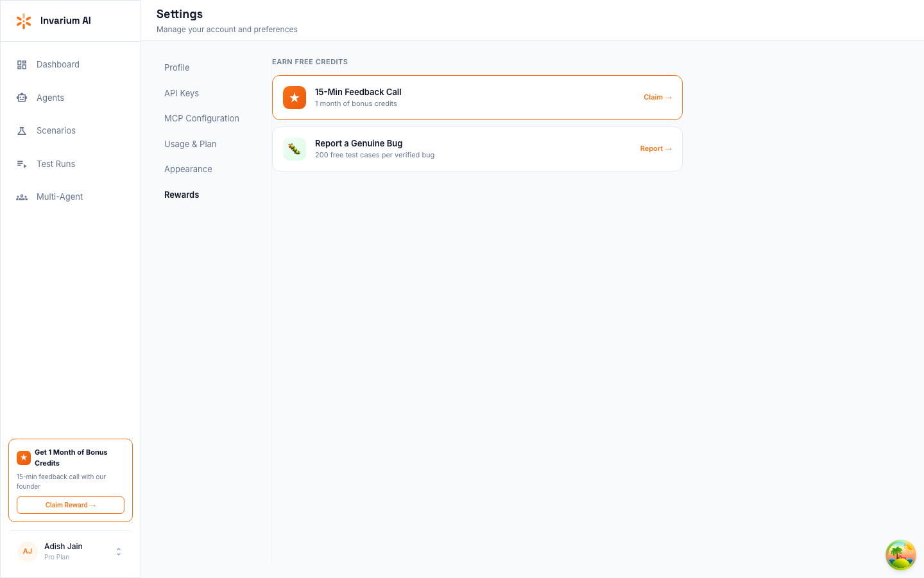Click Report on Genuine Bug card
Screen dimensions: 924x578
click(656, 148)
